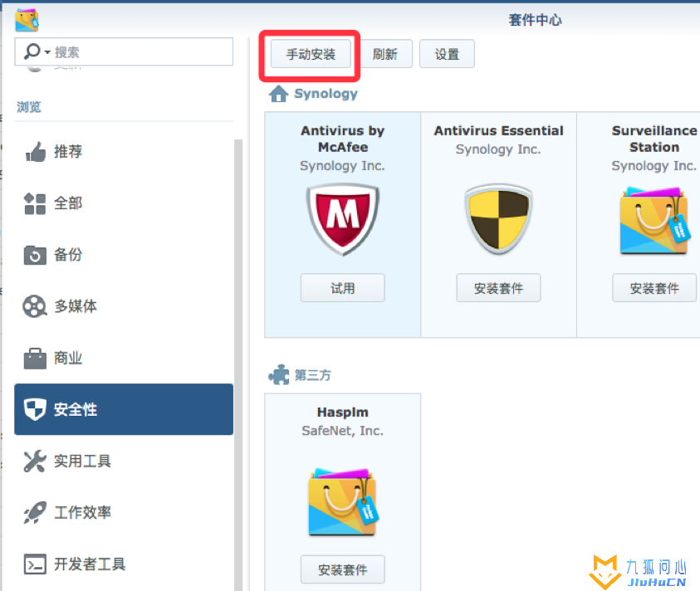This screenshot has width=700, height=591.
Task: Open the 工作效率 productivity category
Action: click(124, 512)
